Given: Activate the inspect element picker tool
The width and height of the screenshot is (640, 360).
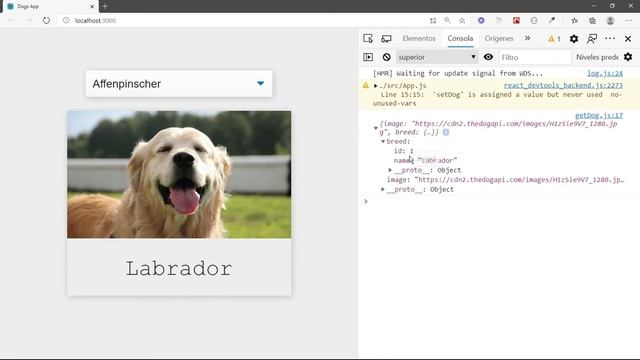Looking at the screenshot, I should click(x=368, y=38).
